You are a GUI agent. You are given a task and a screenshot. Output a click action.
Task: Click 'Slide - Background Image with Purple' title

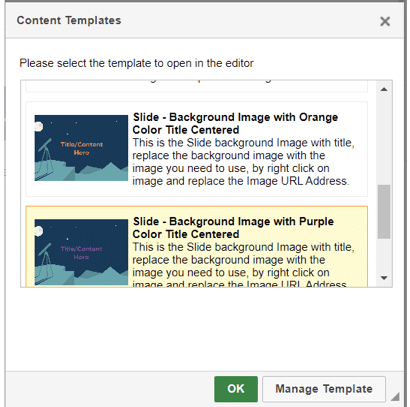pyautogui.click(x=233, y=228)
